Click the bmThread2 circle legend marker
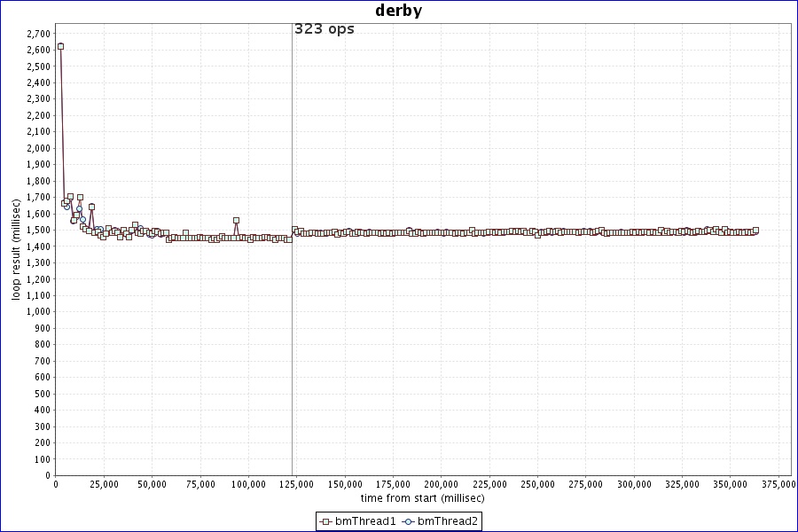Image resolution: width=798 pixels, height=532 pixels. [409, 521]
